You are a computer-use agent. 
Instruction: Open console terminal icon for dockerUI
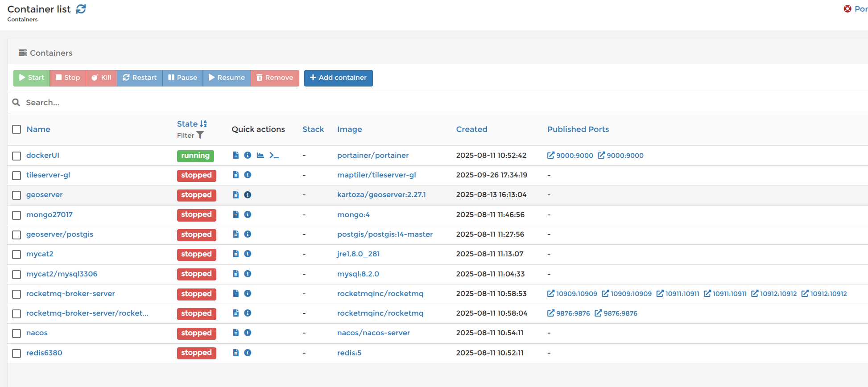[274, 155]
